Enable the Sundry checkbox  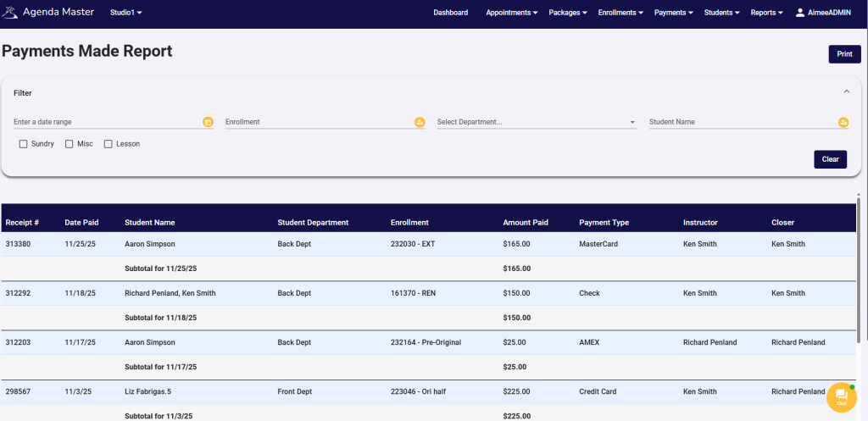tap(23, 144)
